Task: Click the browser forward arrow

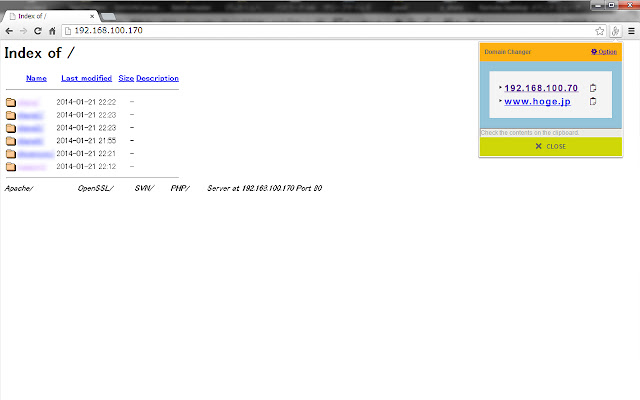Action: tap(23, 31)
